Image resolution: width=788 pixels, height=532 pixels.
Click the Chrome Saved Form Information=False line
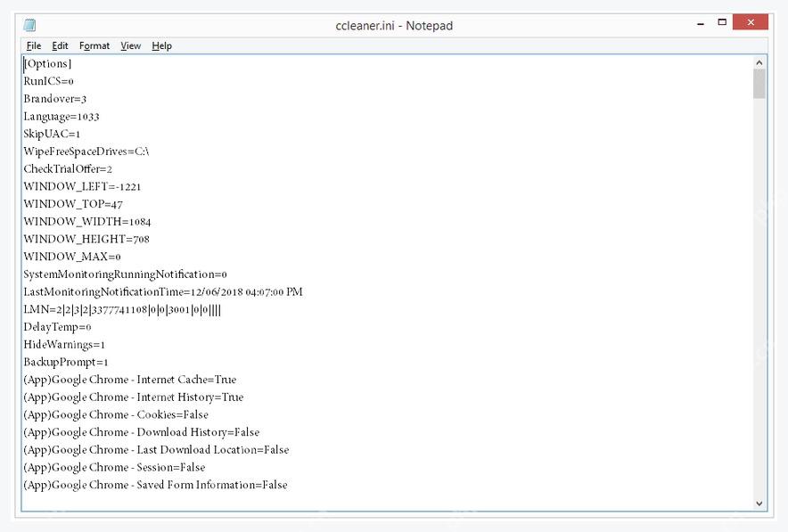155,485
